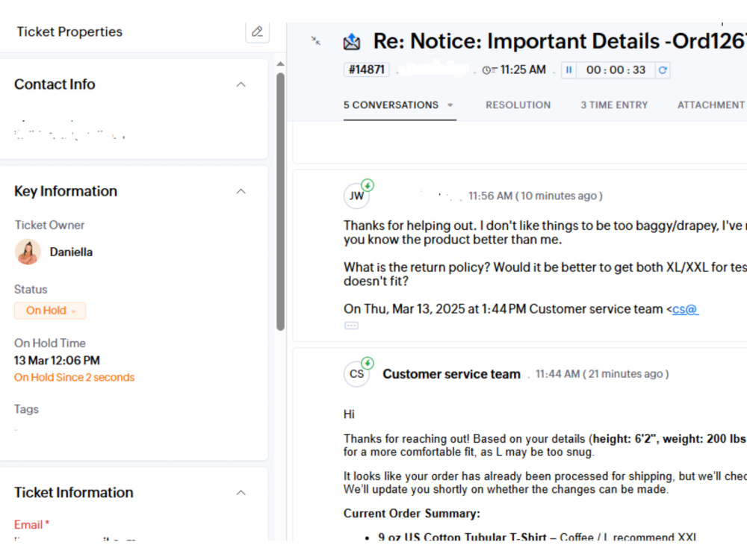
Task: Click Customer service team sender name
Action: tap(451, 374)
